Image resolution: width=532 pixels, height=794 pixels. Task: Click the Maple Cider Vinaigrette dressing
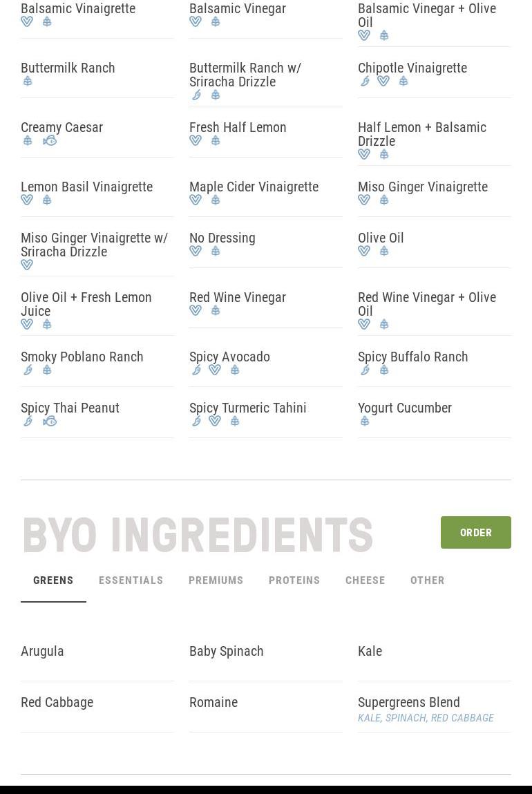254,187
